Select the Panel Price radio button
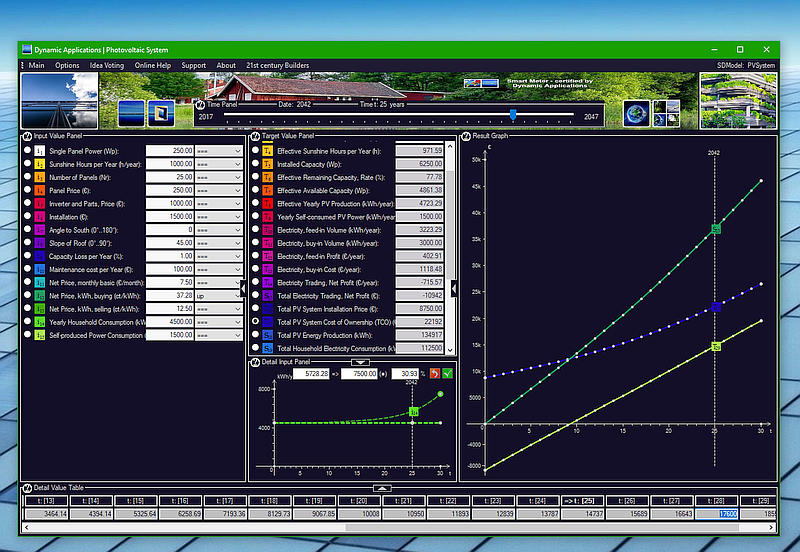Screen dimensions: 800x552 pos(28,190)
